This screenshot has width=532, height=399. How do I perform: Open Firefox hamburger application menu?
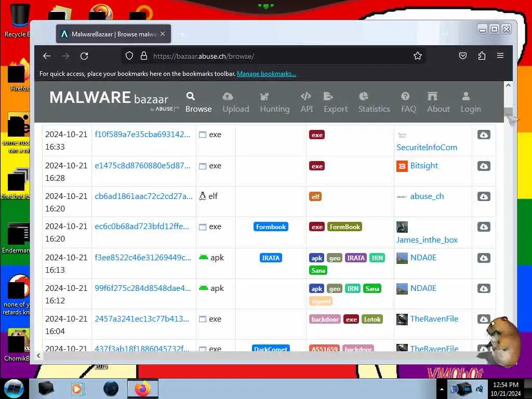tap(500, 56)
